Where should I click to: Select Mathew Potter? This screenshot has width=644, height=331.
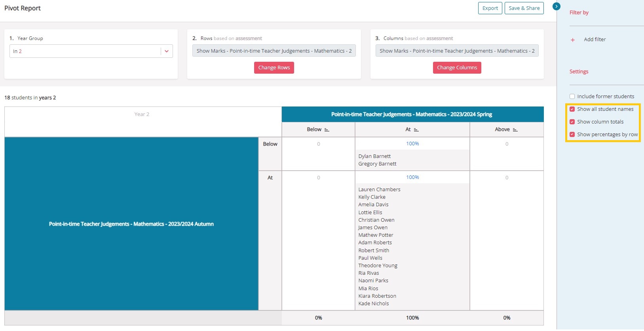(376, 235)
